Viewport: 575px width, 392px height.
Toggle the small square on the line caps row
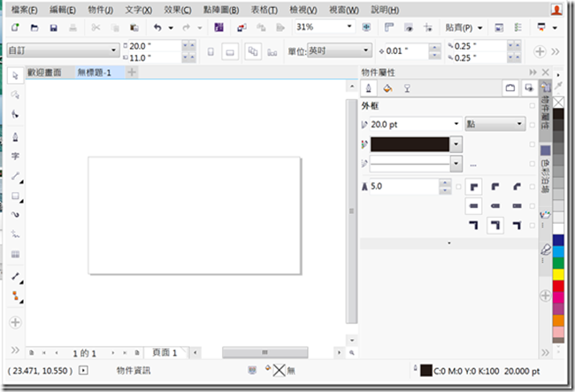point(532,205)
